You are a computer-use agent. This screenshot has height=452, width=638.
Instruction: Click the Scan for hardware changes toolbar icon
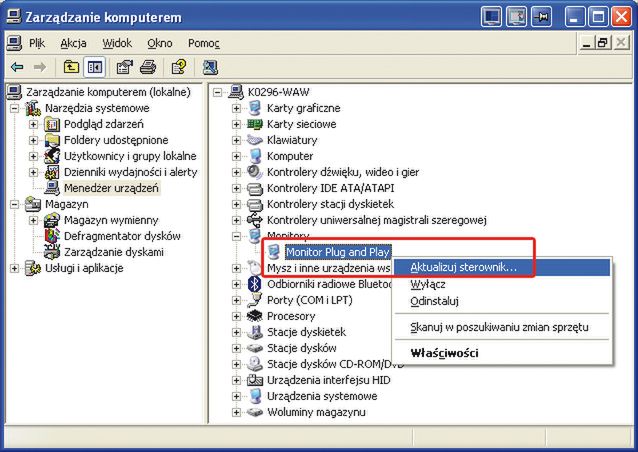click(210, 67)
